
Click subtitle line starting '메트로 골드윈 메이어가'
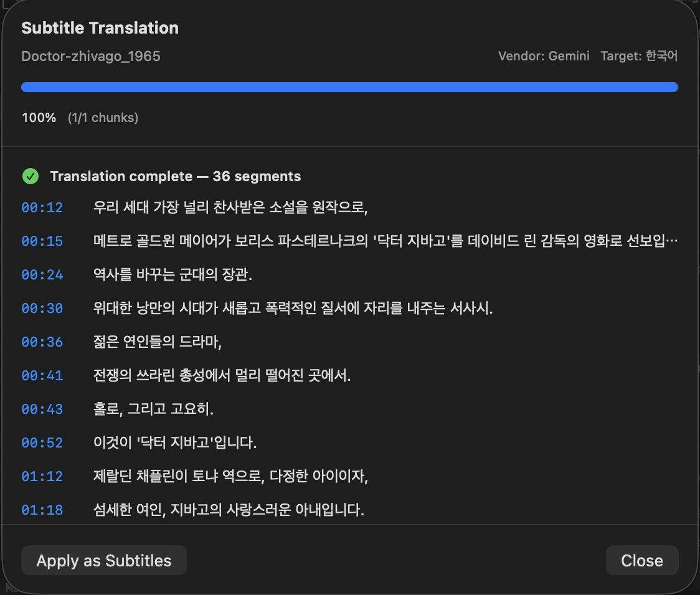[x=385, y=241]
